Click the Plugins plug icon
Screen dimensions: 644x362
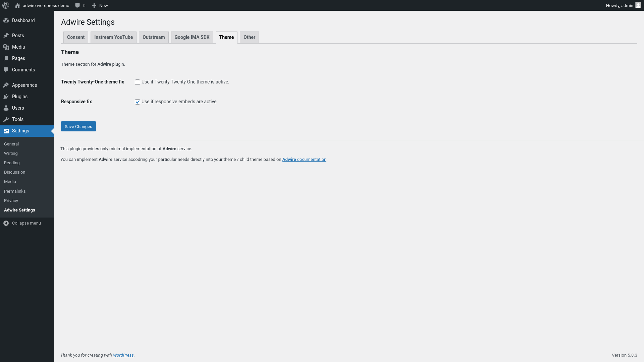click(x=6, y=97)
